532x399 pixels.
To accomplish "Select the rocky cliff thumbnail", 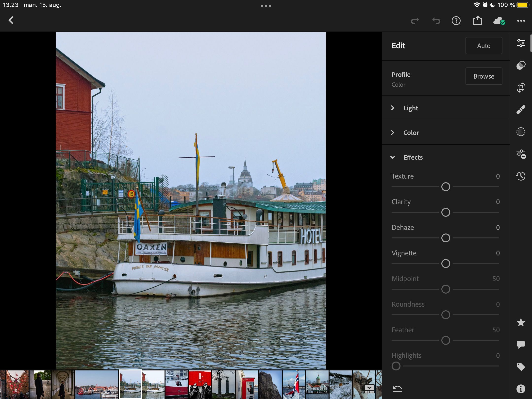I will point(270,384).
